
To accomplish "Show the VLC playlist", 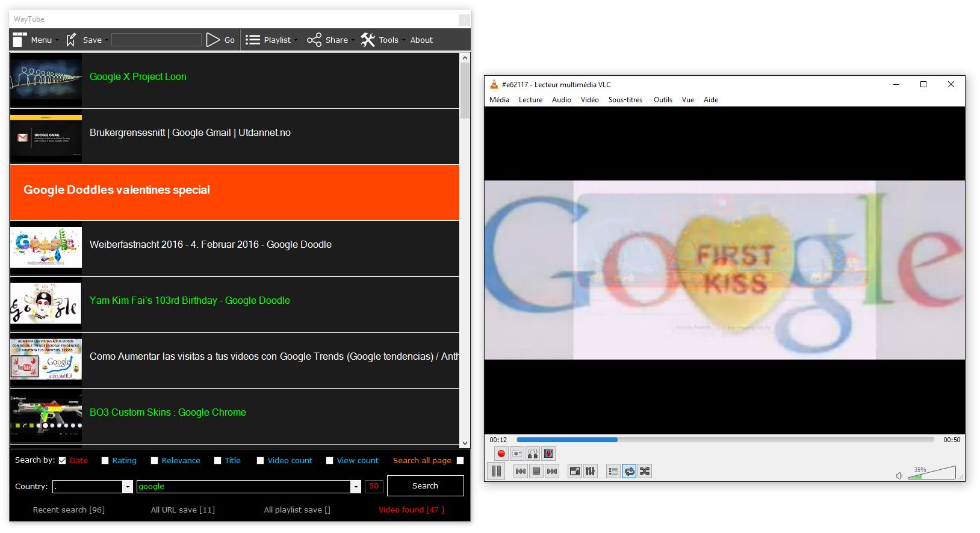I will coord(613,471).
